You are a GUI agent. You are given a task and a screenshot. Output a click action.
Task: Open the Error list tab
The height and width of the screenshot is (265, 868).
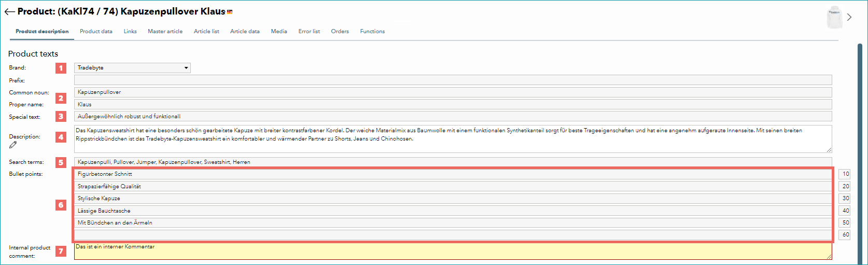(x=309, y=32)
